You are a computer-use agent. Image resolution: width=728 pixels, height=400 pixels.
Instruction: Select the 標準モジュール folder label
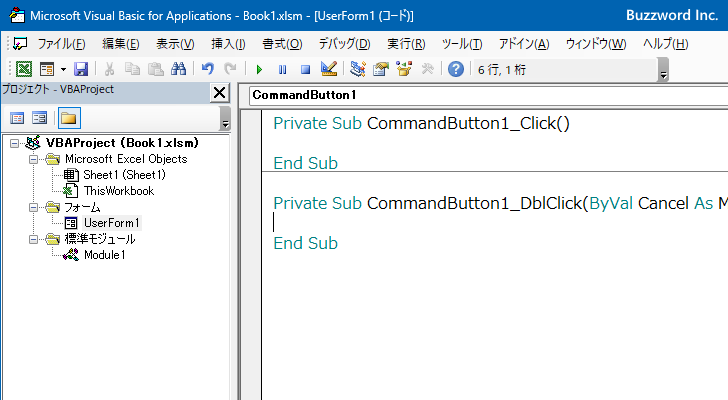coord(100,239)
